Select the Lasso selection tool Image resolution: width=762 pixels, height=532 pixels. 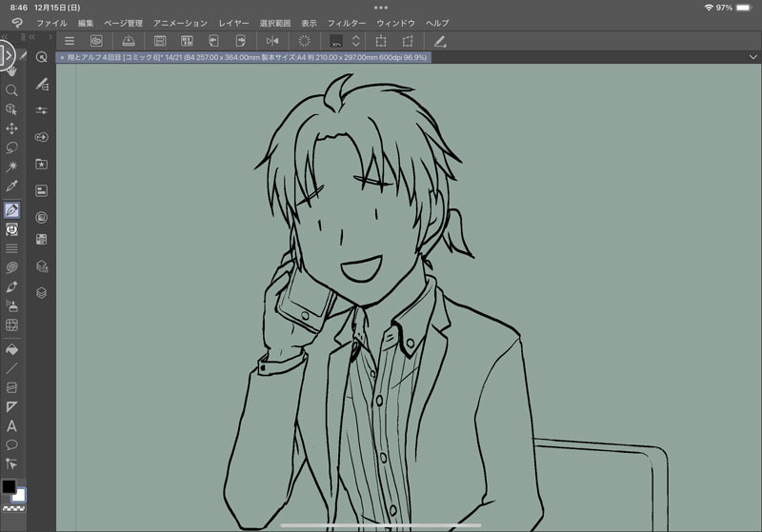(x=12, y=148)
